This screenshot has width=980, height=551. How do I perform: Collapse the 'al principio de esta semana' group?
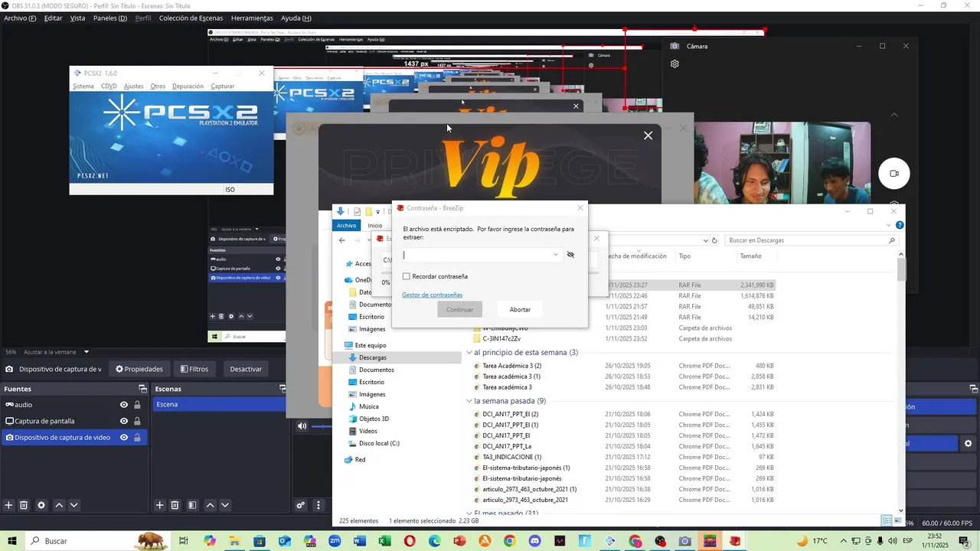click(x=469, y=353)
